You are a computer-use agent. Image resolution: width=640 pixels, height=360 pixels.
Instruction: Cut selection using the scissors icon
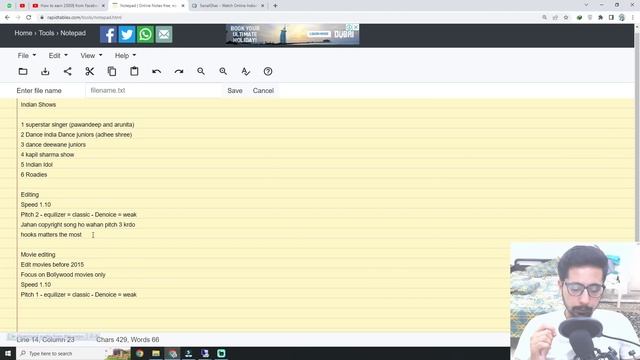point(90,71)
